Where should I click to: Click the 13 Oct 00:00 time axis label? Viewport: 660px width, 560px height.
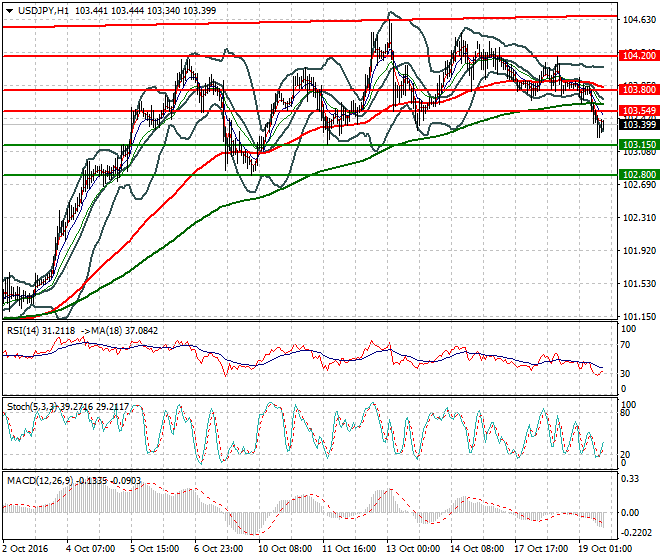click(x=413, y=549)
